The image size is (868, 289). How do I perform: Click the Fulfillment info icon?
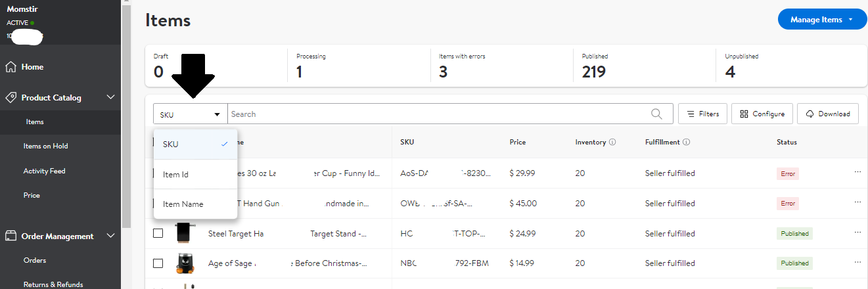click(x=686, y=142)
